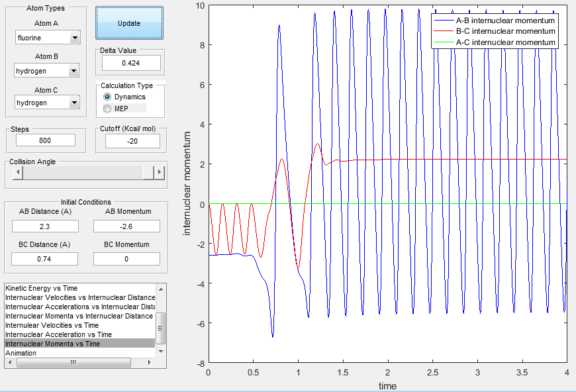This screenshot has height=392, width=576.
Task: Click the AB Momentum input field
Action: click(126, 226)
